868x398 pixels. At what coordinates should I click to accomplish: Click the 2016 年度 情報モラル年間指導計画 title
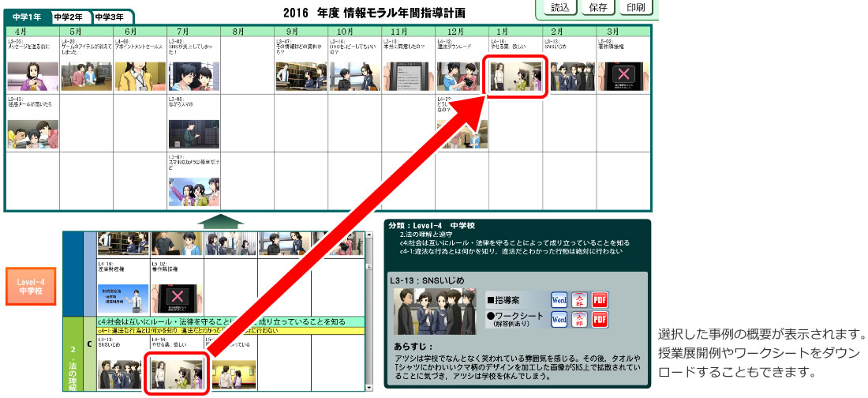click(374, 12)
